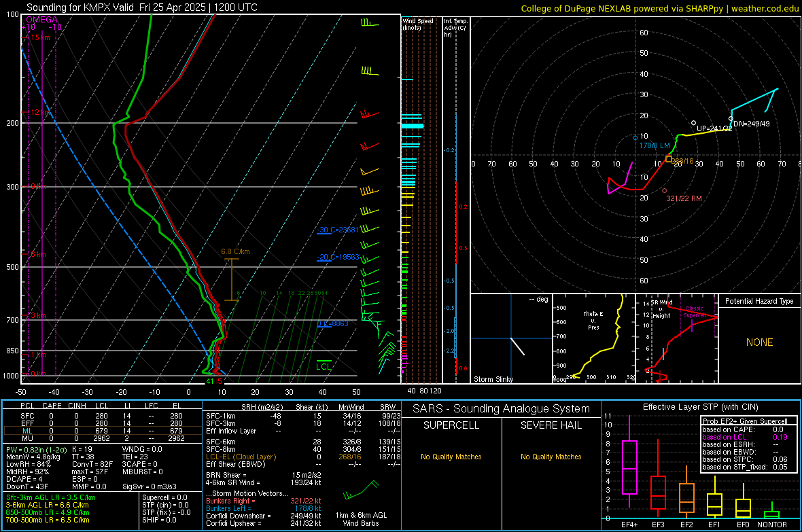Click the '1km & 6km AGL Wind Barbs' caption

pyautogui.click(x=361, y=519)
